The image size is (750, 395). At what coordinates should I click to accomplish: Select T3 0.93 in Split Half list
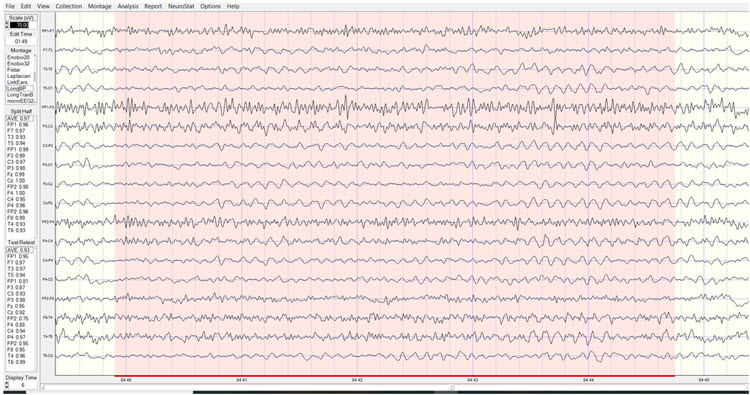click(17, 137)
